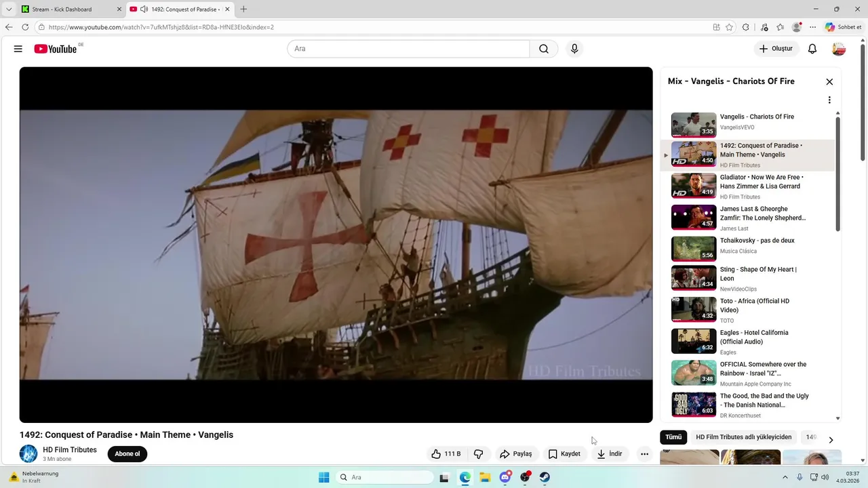
Task: Click the playlist panel scrollbar
Action: click(838, 174)
